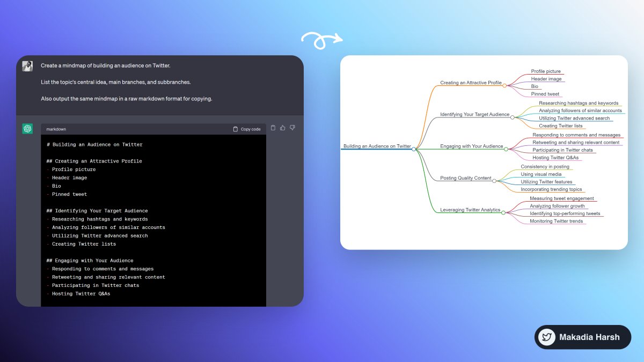Collapse the Leveraging Twitter Analytics node circle
The image size is (644, 362).
point(503,212)
